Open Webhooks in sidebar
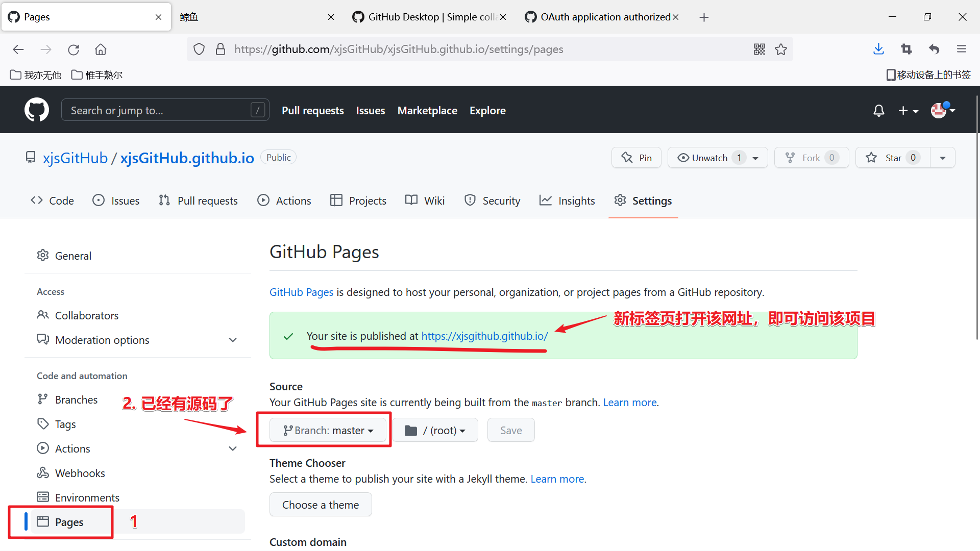 pos(138,473)
